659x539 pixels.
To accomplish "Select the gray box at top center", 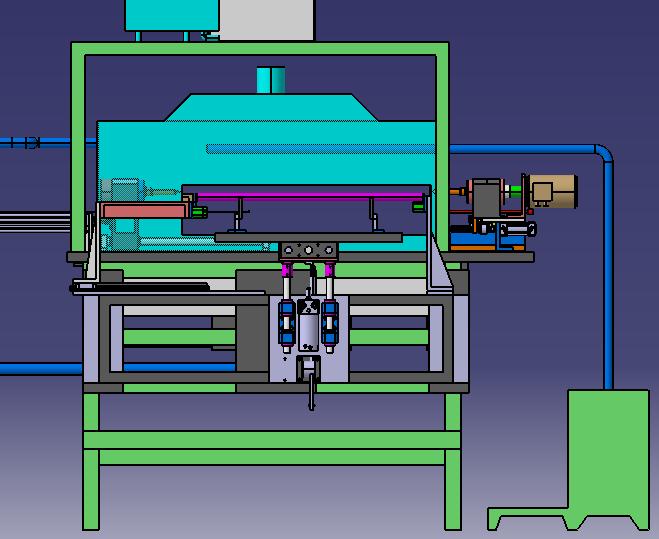I will (266, 20).
